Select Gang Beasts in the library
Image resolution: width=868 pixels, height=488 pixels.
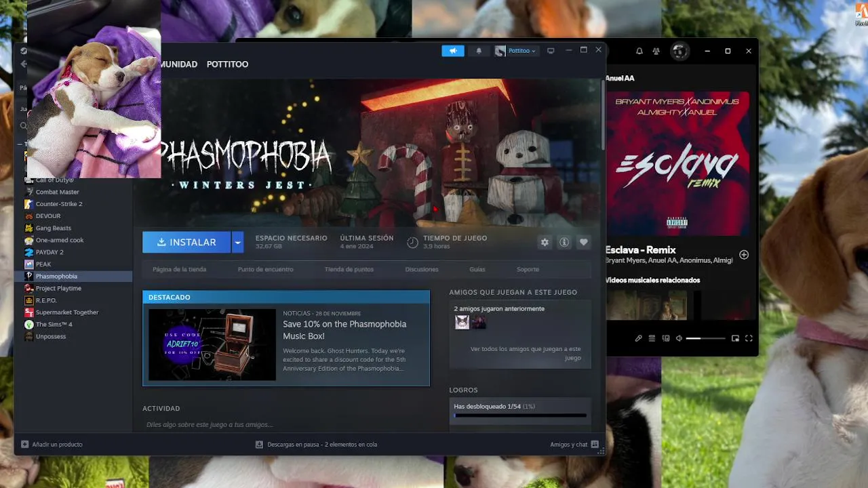[73, 228]
